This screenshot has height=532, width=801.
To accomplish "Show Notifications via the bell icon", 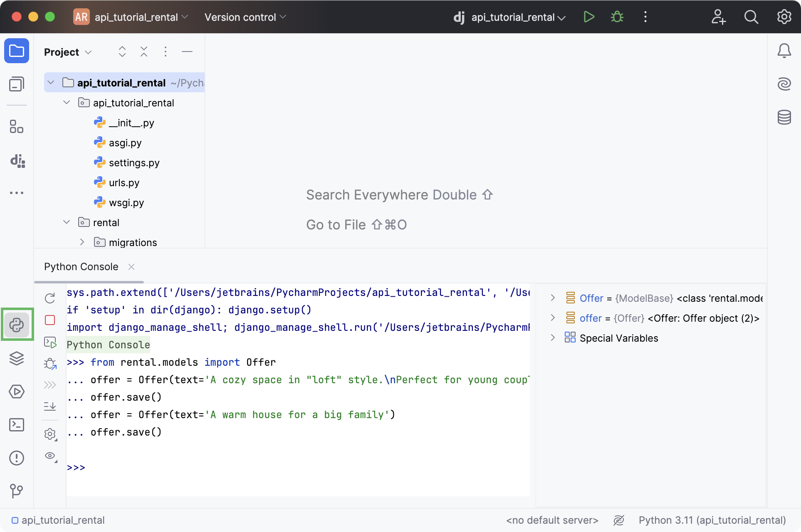I will pyautogui.click(x=784, y=50).
